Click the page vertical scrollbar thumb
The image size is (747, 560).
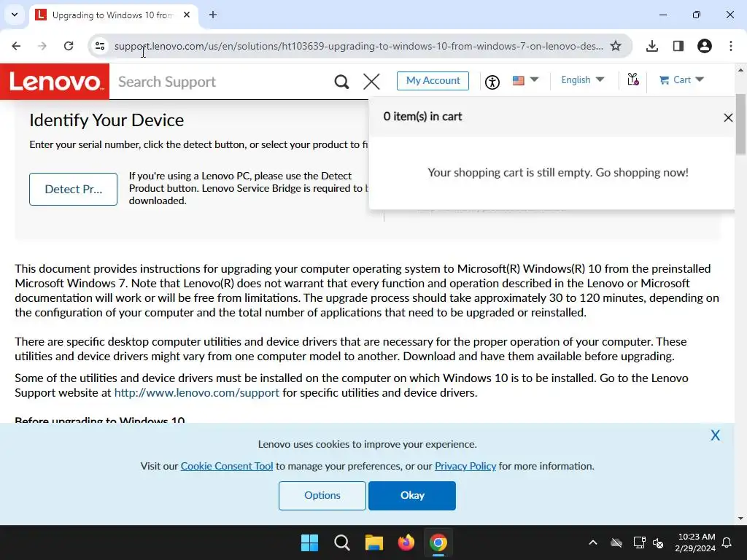point(740,124)
